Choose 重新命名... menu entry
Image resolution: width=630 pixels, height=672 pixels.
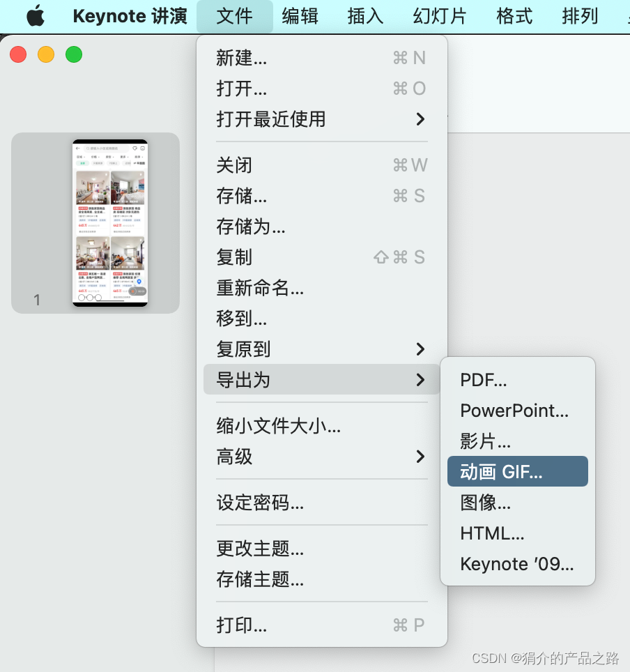tap(322, 288)
